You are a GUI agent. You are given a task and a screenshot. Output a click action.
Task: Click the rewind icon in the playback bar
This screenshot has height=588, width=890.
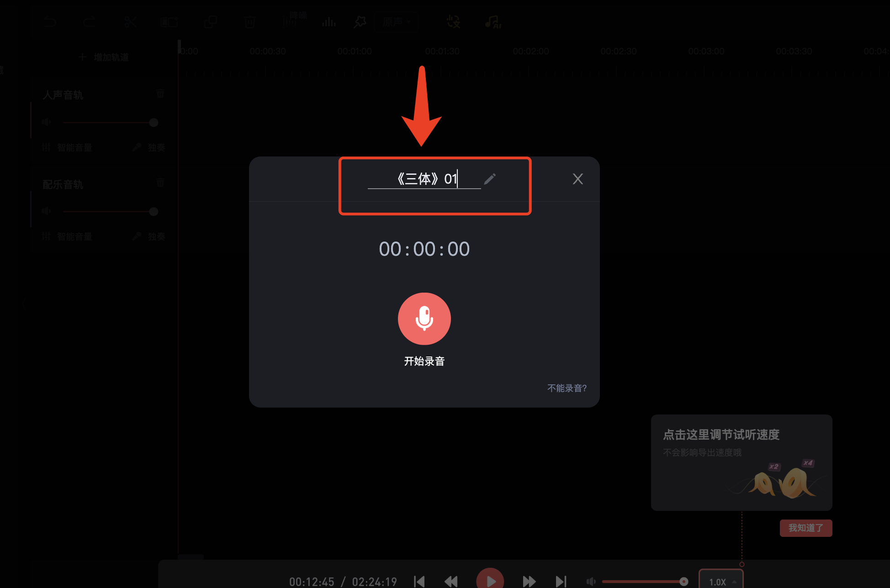pyautogui.click(x=451, y=581)
